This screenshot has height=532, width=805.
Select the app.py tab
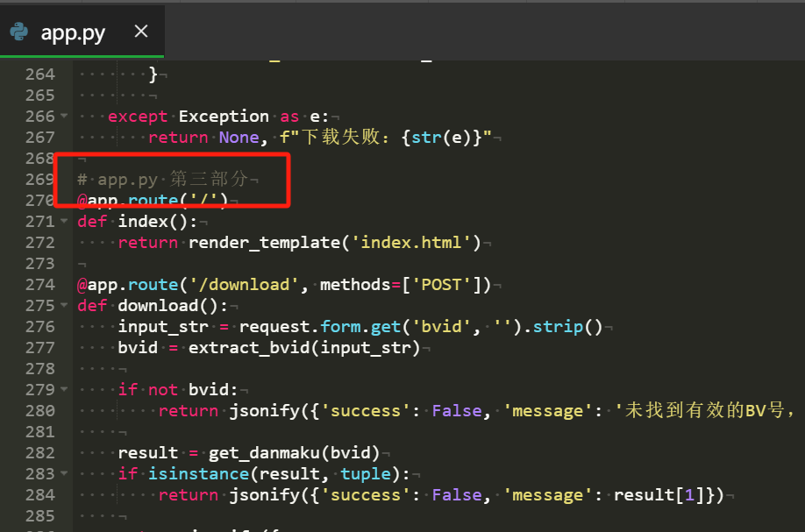tap(73, 33)
